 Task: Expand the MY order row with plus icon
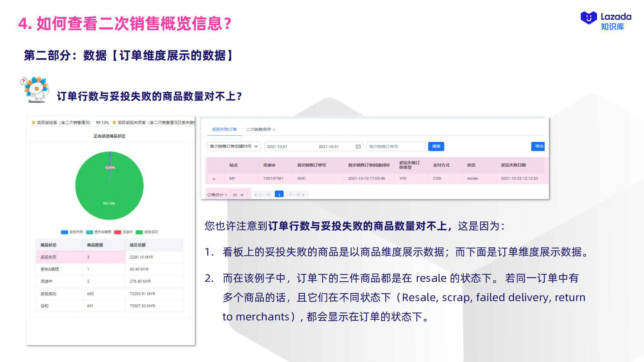click(214, 179)
